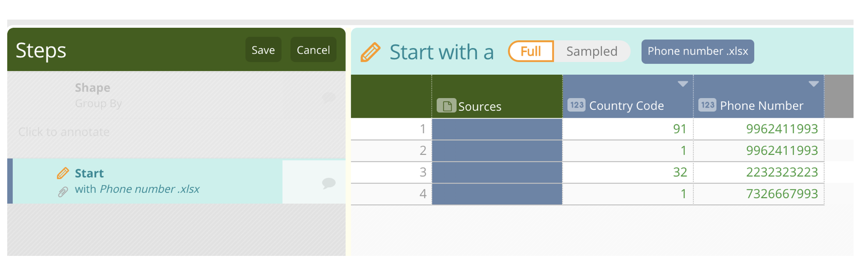The width and height of the screenshot is (868, 259).
Task: Open the Country Code column dropdown arrow
Action: [683, 84]
